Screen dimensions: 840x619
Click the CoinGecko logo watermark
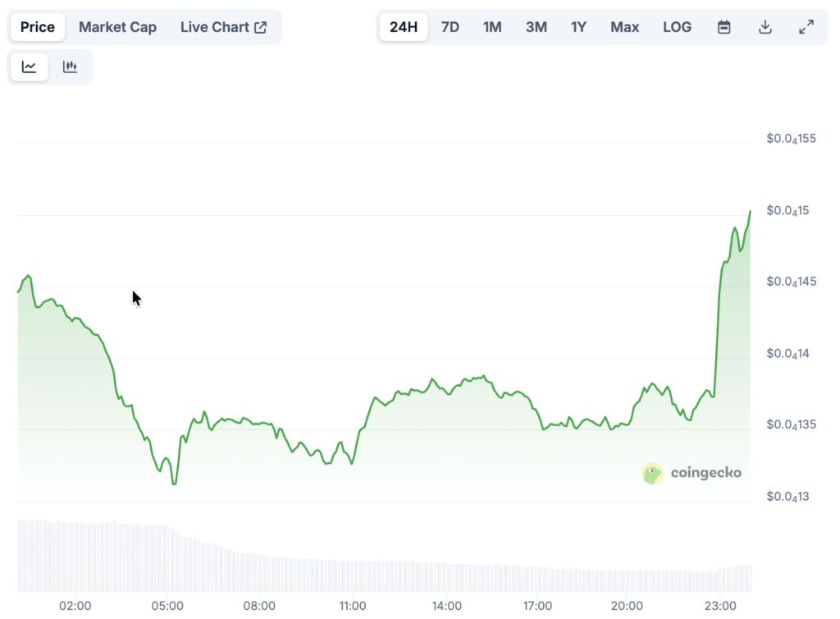[692, 473]
